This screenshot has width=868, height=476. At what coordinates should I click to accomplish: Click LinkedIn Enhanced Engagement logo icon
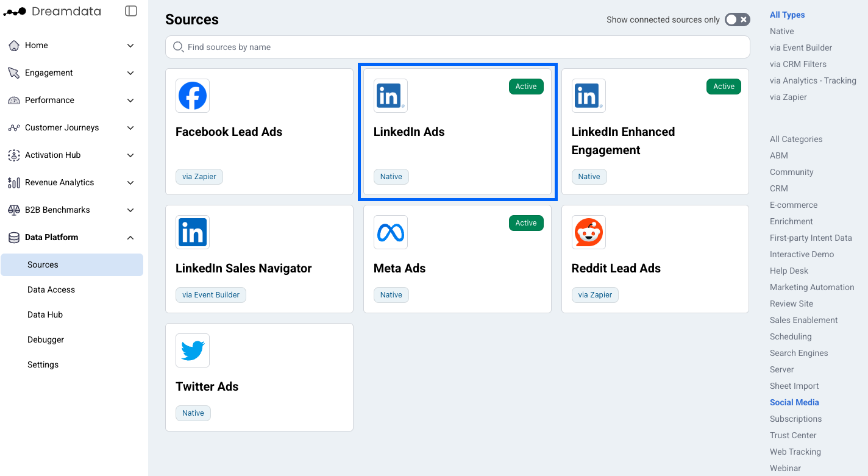coord(589,96)
